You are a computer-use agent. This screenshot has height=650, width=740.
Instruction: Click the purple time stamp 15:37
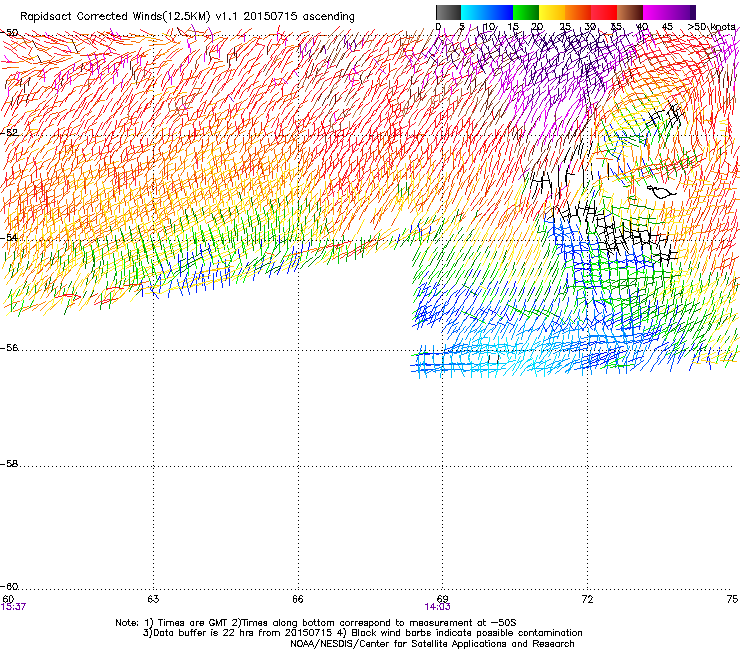click(13, 607)
